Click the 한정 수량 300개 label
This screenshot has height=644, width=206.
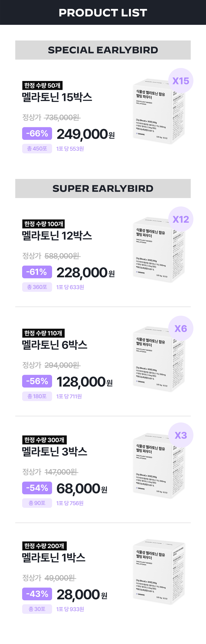tap(44, 440)
